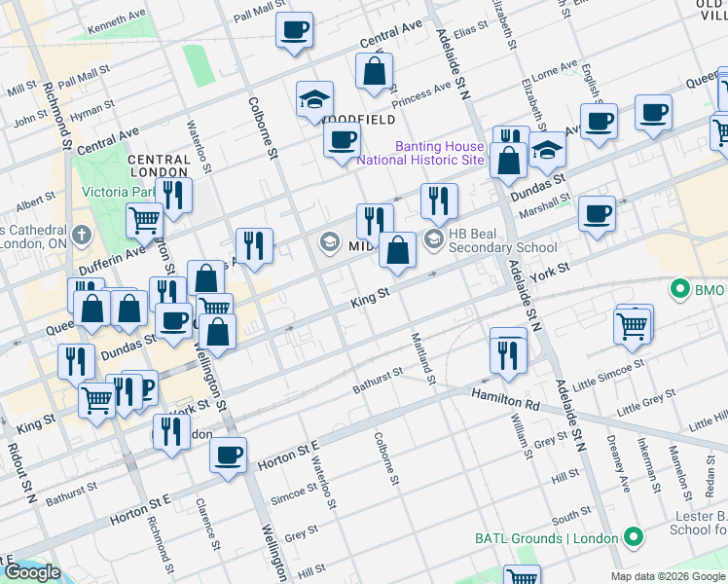Click the coffee marker south of Marshall St
Screen dimensions: 728x584
(x=597, y=216)
